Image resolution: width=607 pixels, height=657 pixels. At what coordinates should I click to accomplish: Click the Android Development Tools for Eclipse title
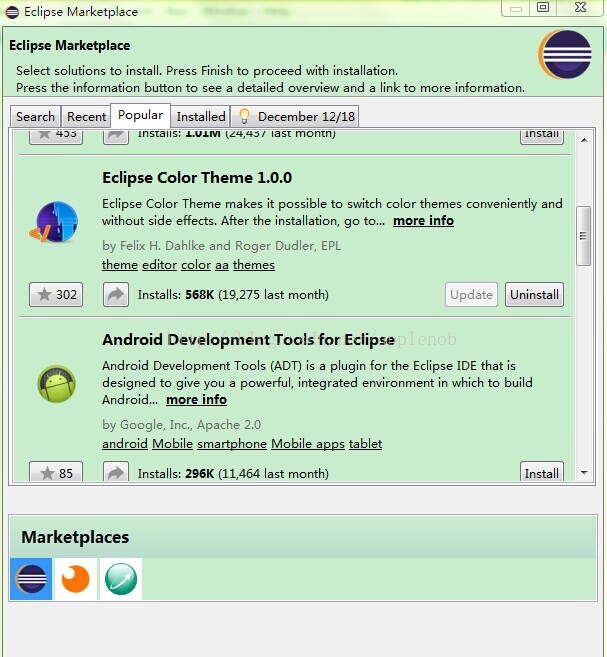248,340
